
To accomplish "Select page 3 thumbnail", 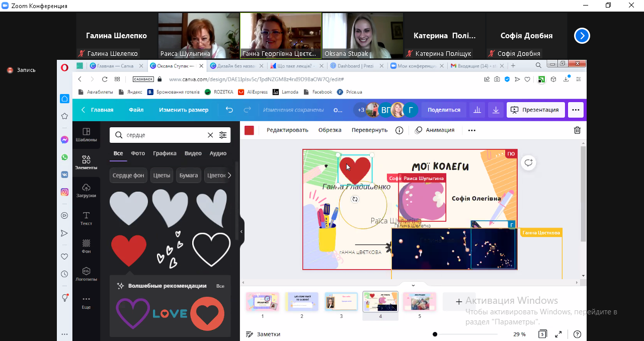I will (x=341, y=302).
